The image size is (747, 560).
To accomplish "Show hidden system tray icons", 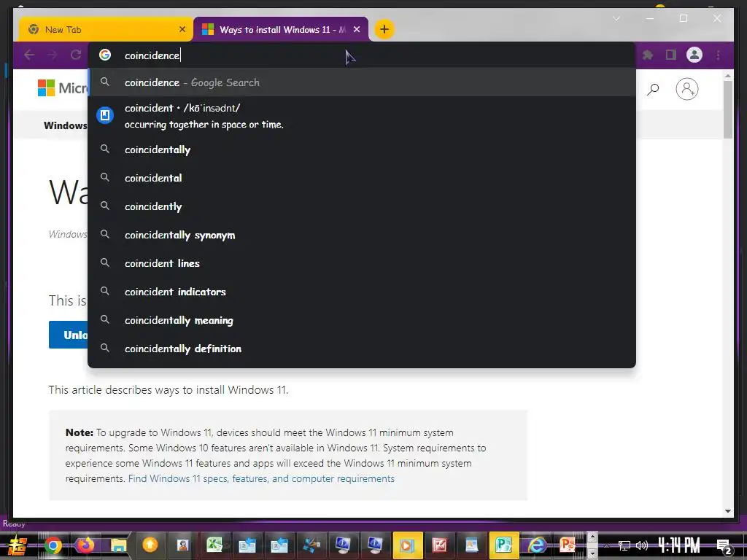I will [606, 545].
